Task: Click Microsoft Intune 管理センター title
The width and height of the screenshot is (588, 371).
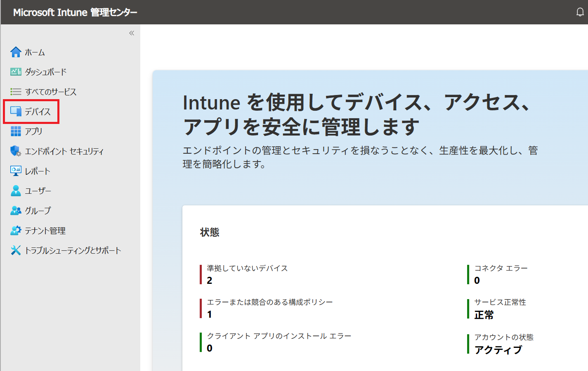Action: 75,12
